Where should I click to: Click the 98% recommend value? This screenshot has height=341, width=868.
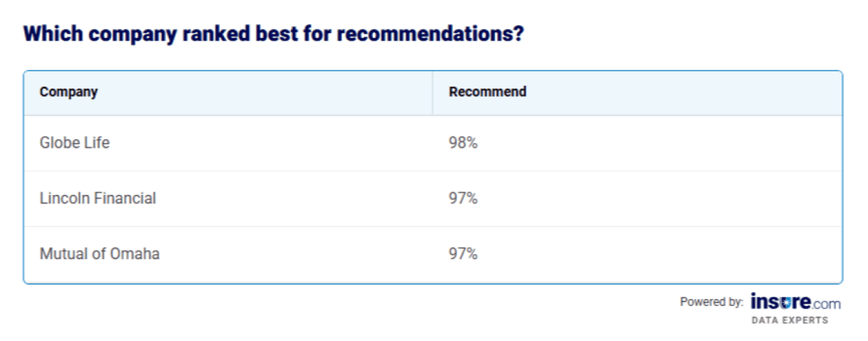pos(463,142)
